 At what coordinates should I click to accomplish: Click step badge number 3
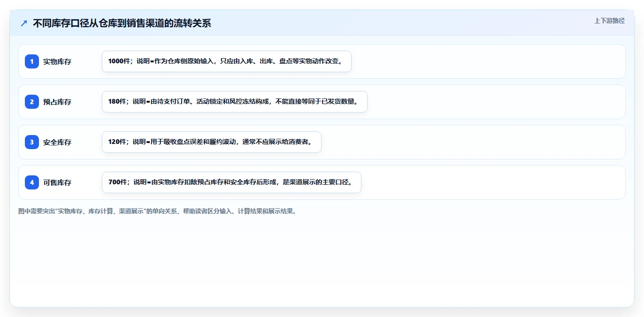(x=32, y=142)
